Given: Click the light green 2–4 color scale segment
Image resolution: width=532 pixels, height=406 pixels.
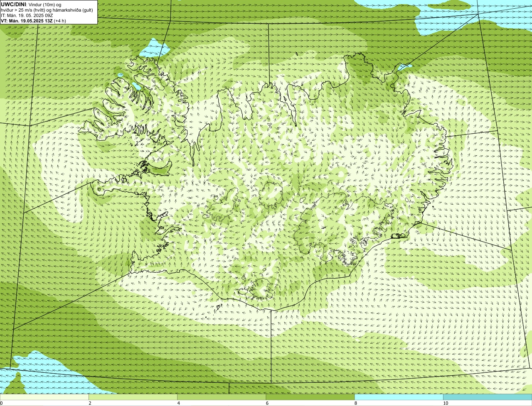Looking at the screenshot, I should pos(133,397).
